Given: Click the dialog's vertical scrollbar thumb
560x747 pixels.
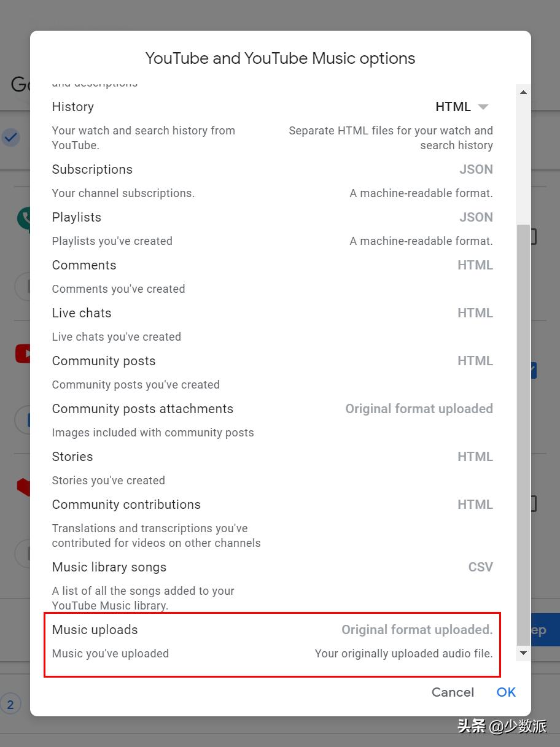Looking at the screenshot, I should (x=523, y=430).
